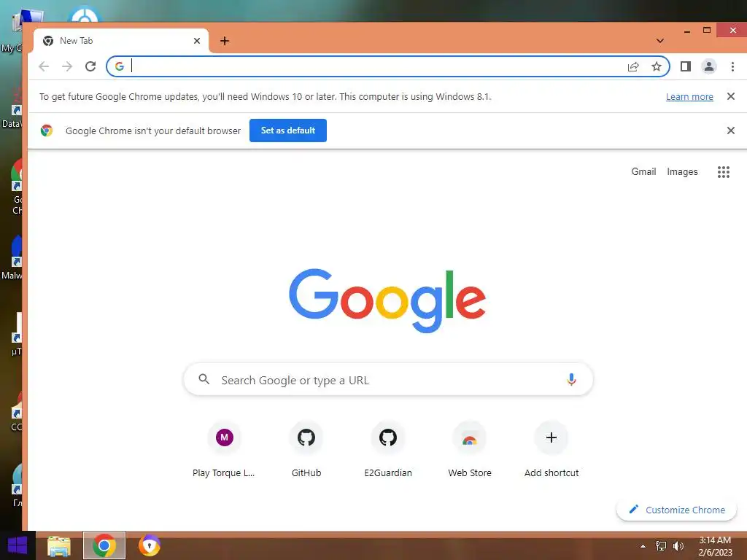Open the orange keyhole app on the taskbar
This screenshot has height=560, width=747.
click(149, 545)
